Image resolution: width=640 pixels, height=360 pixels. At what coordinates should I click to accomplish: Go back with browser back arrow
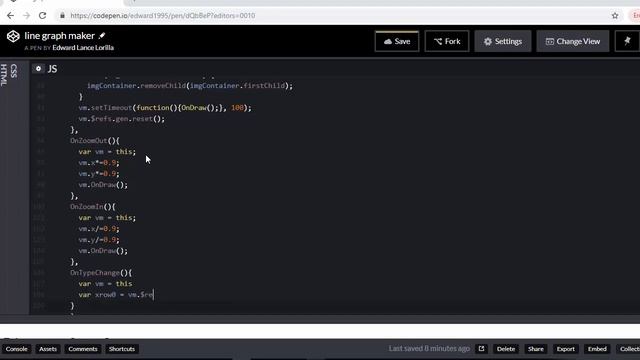(x=10, y=16)
